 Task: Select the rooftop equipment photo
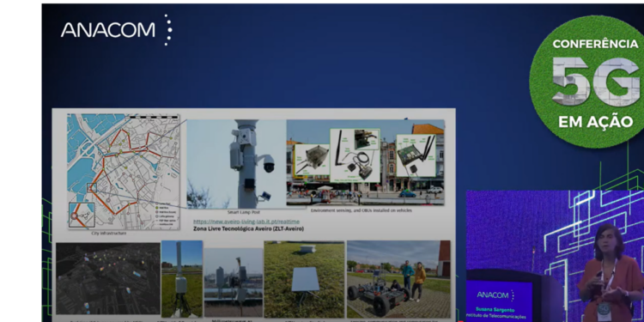[233, 283]
